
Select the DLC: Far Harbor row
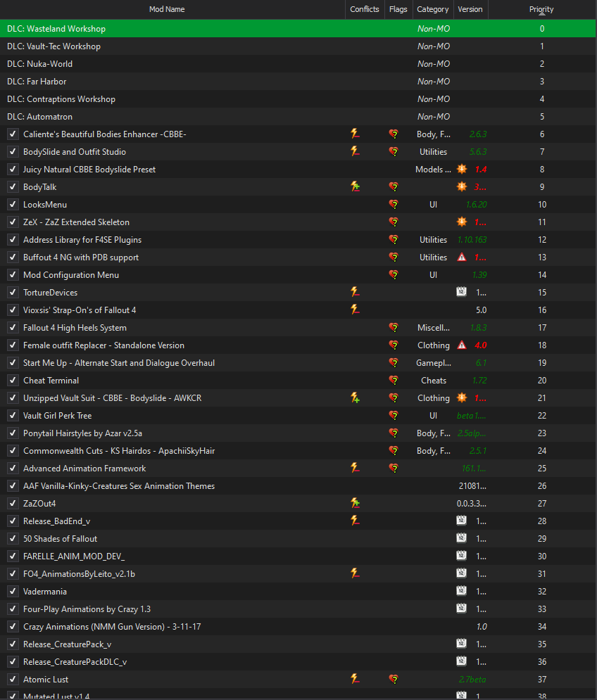298,81
